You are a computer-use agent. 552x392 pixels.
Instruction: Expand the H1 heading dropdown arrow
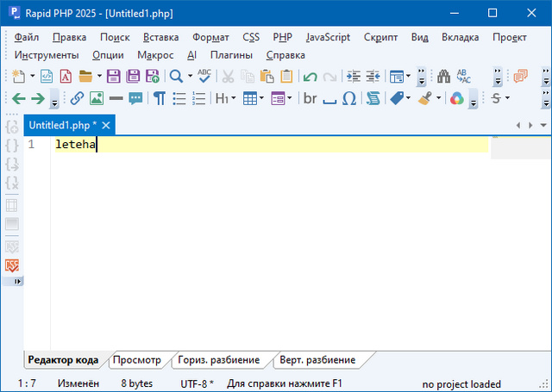tap(234, 98)
